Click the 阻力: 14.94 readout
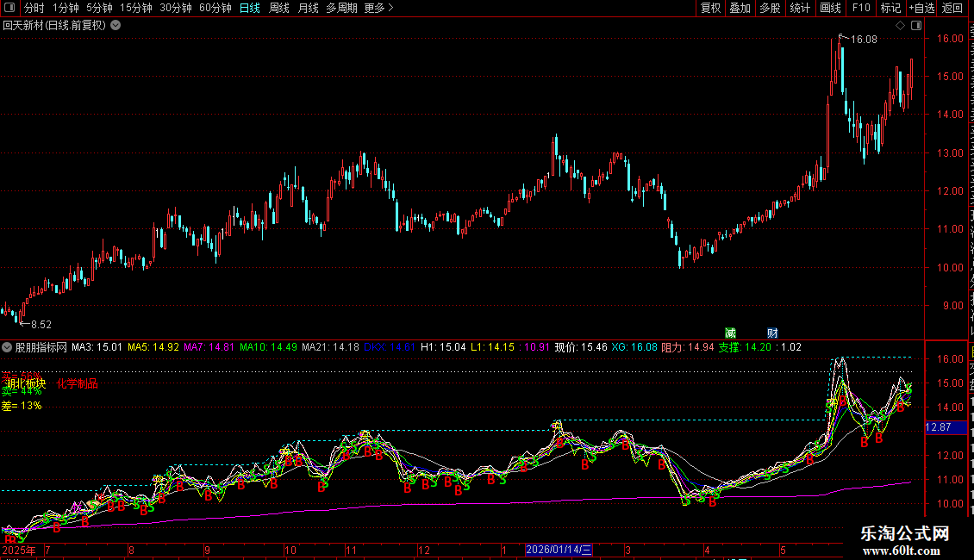This screenshot has height=560, width=974. coord(688,347)
